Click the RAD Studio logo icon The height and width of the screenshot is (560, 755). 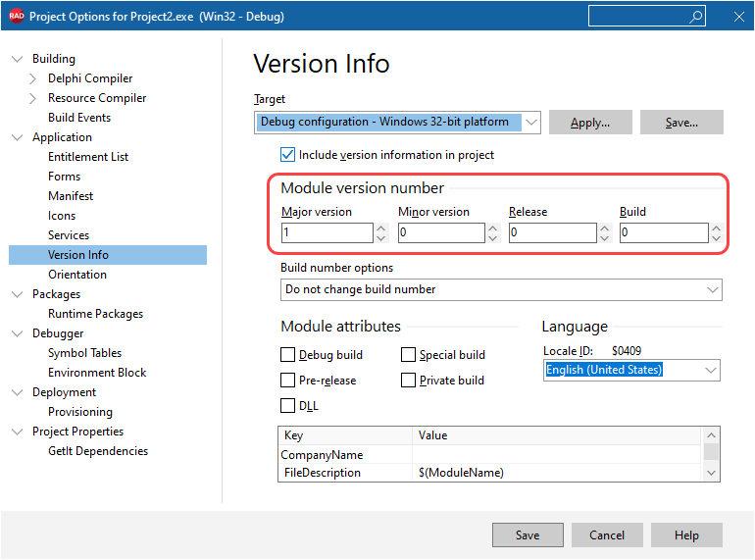(17, 16)
